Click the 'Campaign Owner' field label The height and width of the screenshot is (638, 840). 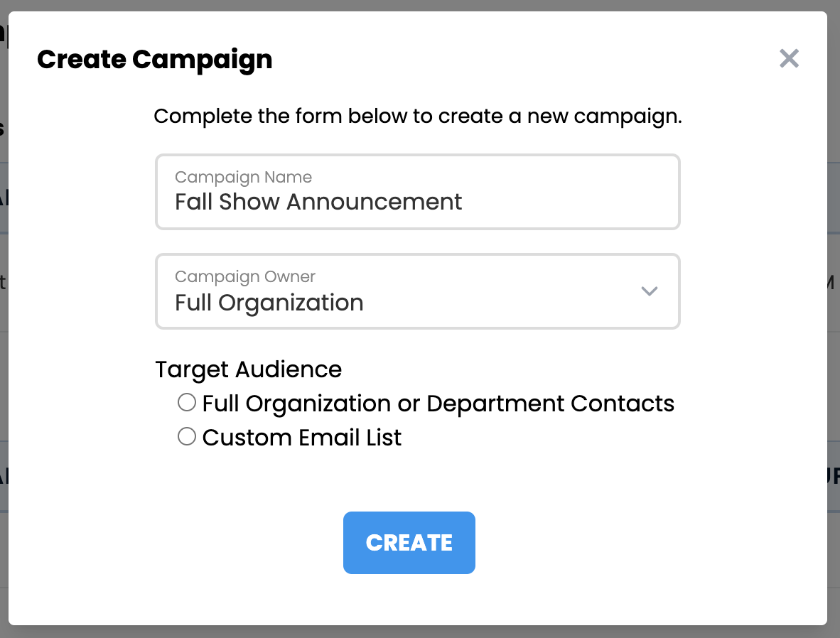click(245, 276)
